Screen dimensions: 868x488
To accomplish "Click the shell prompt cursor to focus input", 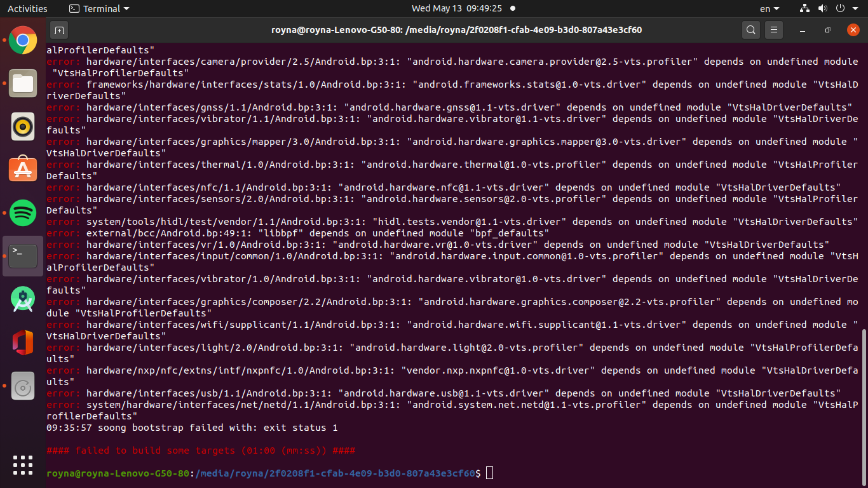I will (488, 473).
